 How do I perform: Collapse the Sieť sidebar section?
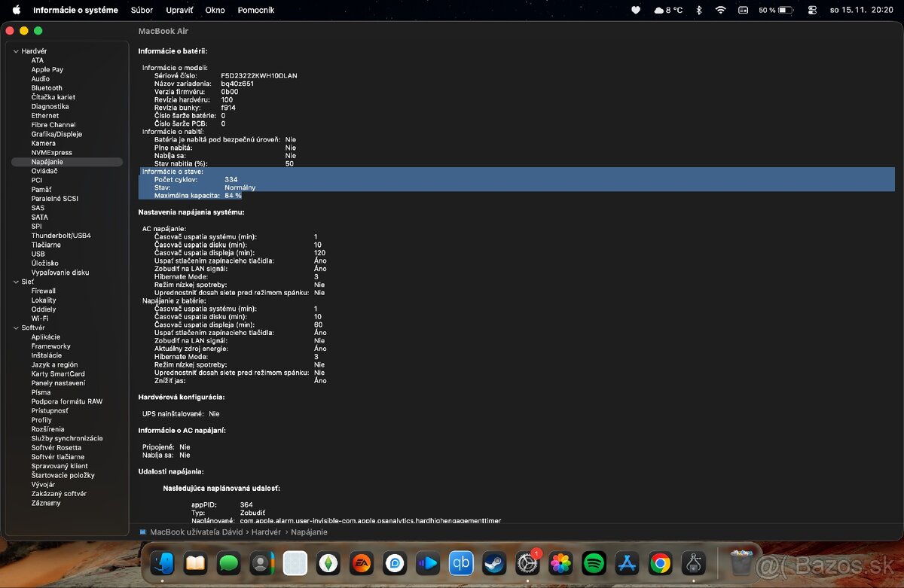(x=16, y=282)
